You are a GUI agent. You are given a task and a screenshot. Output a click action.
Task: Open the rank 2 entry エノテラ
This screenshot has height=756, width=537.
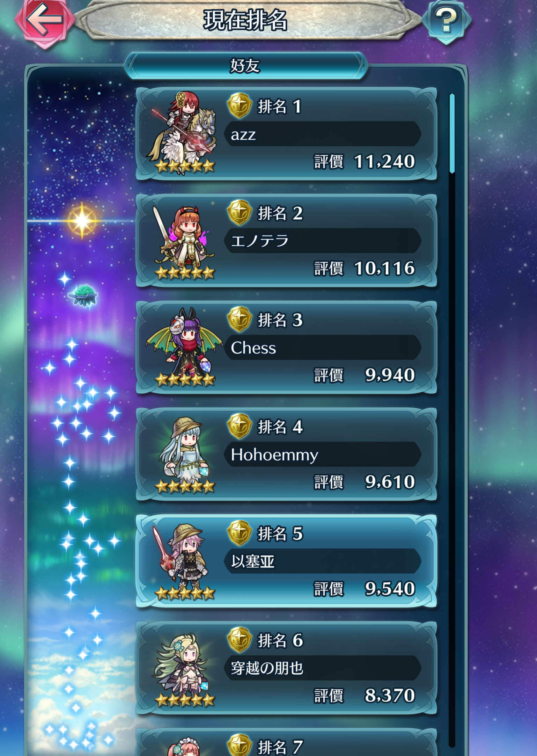(x=286, y=241)
